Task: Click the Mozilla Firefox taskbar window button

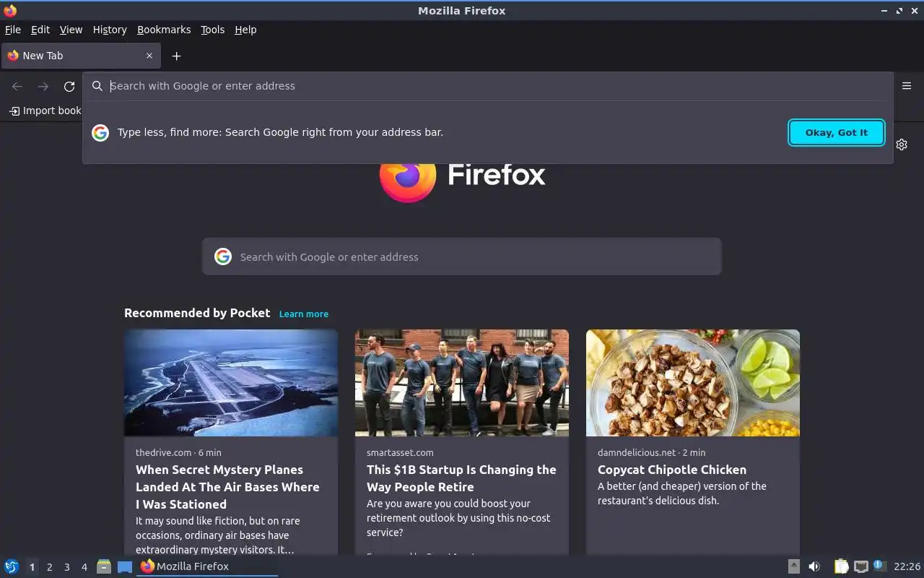Action: 207,566
